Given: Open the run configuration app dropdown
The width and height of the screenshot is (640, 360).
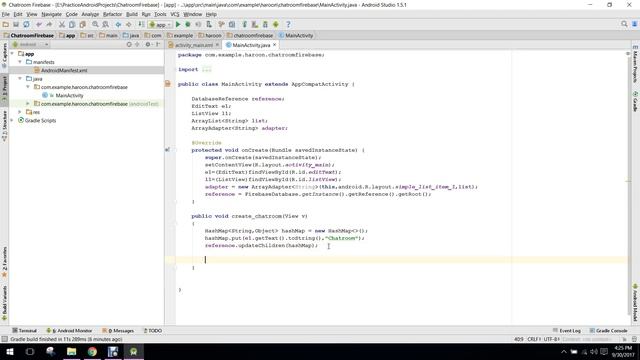Looking at the screenshot, I should tap(160, 24).
